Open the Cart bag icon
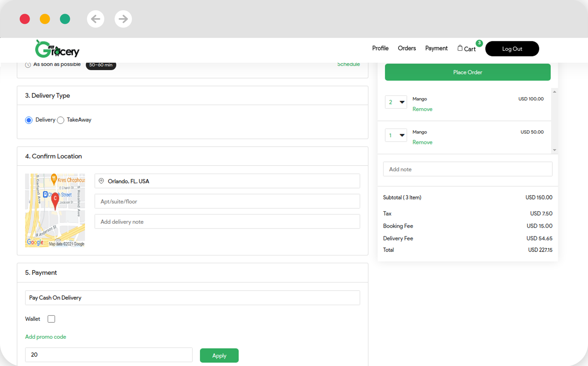The image size is (588, 366). 460,48
